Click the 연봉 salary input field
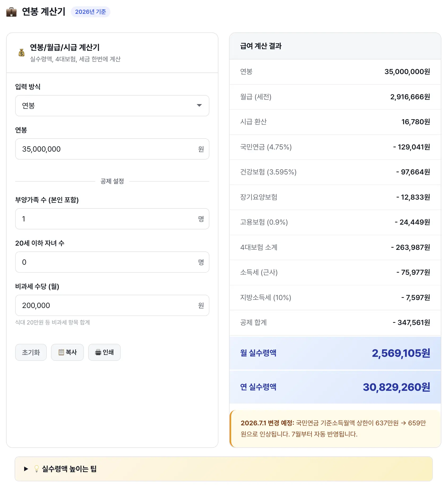448x488 pixels. pyautogui.click(x=112, y=149)
